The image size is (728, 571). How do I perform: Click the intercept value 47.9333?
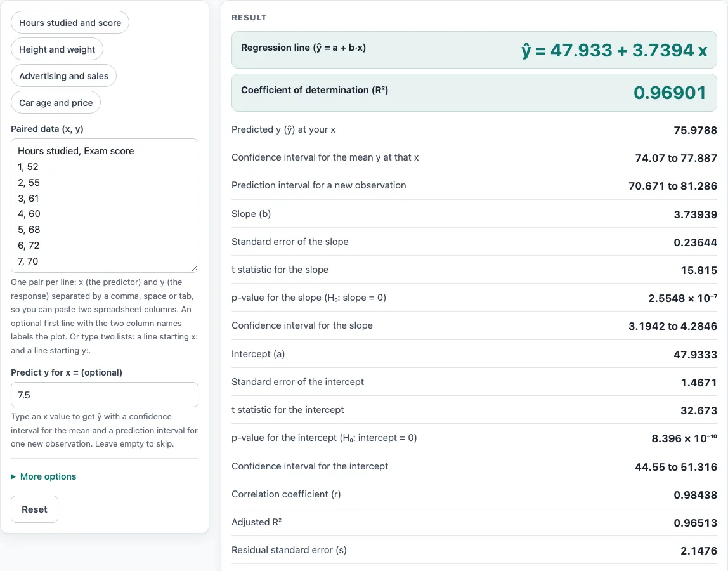(696, 355)
